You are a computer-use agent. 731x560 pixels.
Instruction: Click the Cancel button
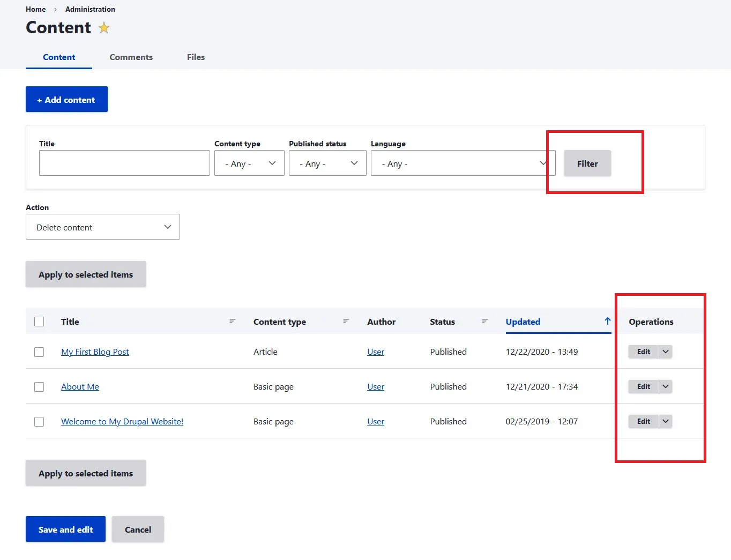[x=138, y=529]
